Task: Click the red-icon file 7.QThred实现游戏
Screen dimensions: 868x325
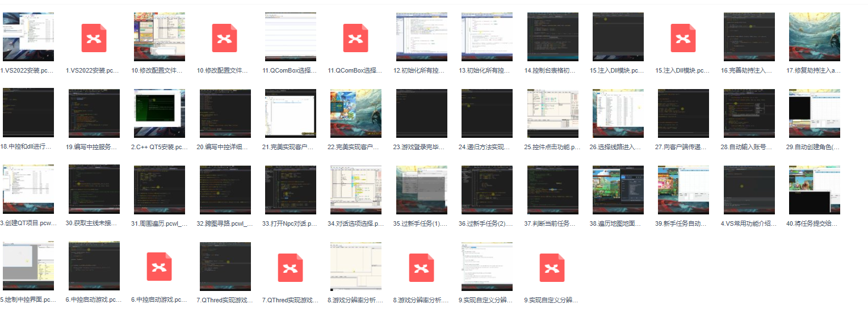Action: 291,267
